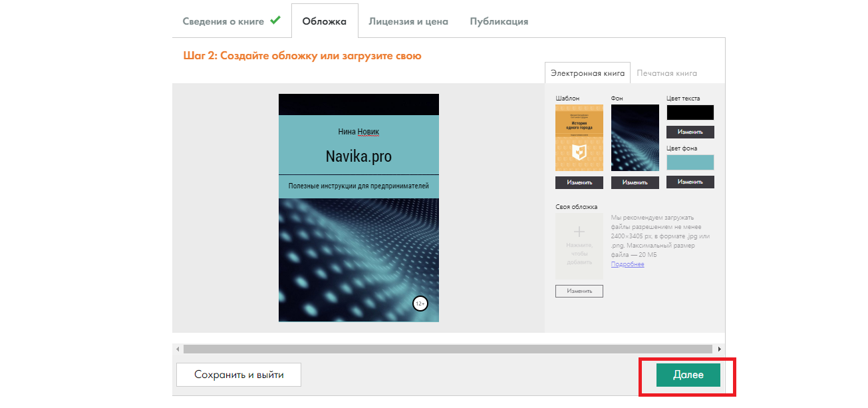Click the green checkmark beside Сведения о книге
The width and height of the screenshot is (868, 408).
click(x=275, y=20)
